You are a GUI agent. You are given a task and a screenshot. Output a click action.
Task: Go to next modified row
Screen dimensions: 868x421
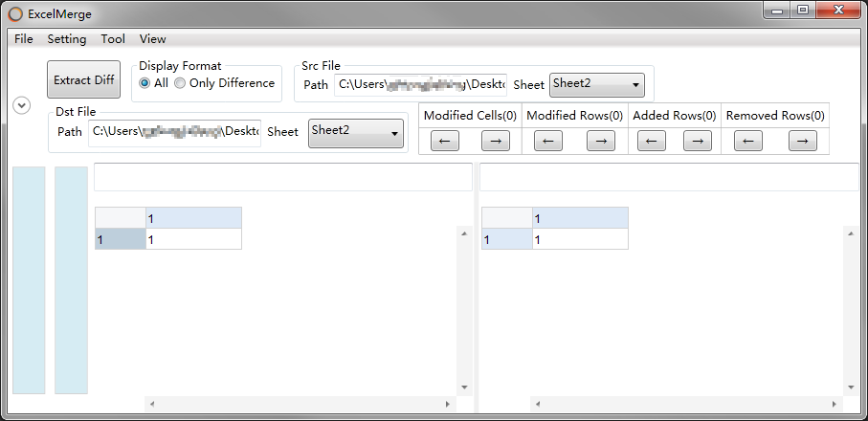[601, 141]
